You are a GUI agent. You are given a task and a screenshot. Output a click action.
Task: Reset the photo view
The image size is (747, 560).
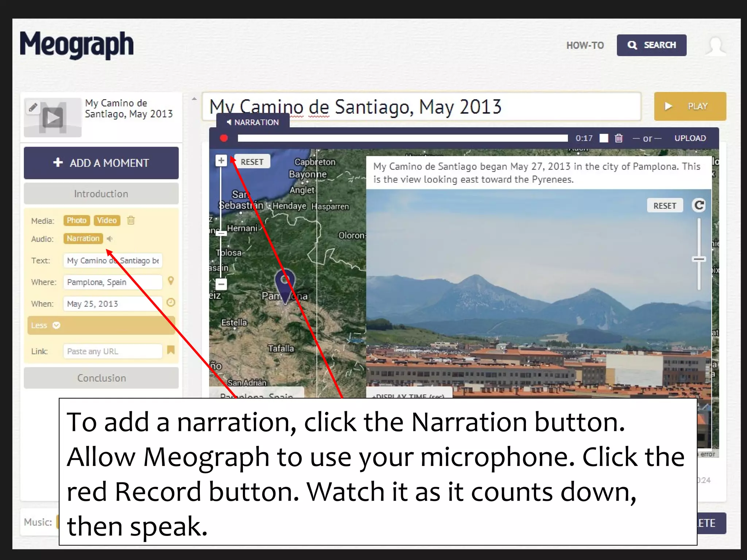[665, 206]
